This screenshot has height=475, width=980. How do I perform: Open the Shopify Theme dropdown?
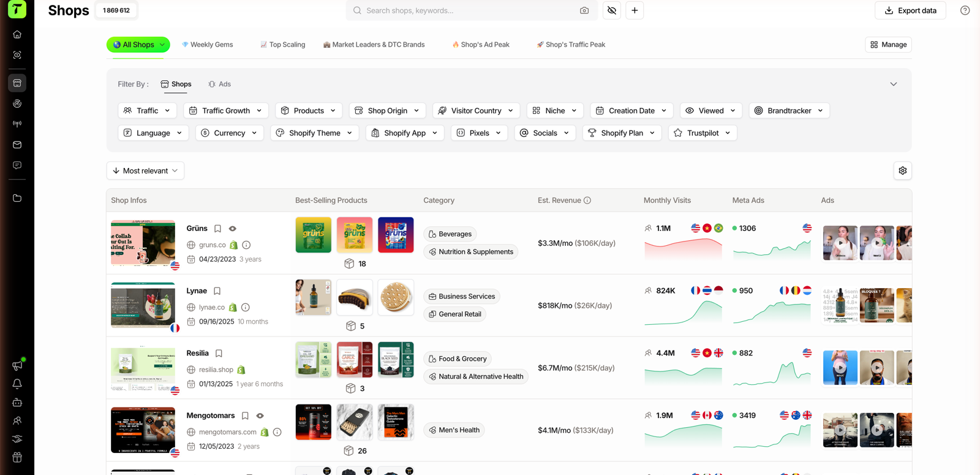click(x=314, y=133)
